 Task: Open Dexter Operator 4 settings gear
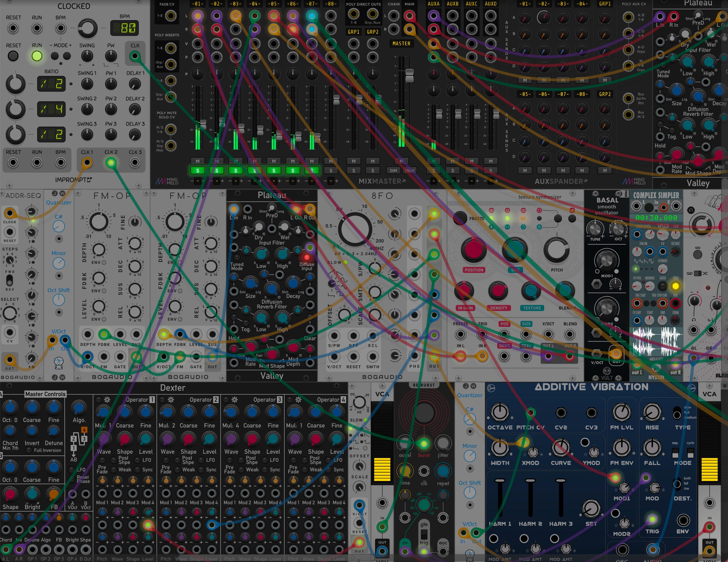point(298,399)
